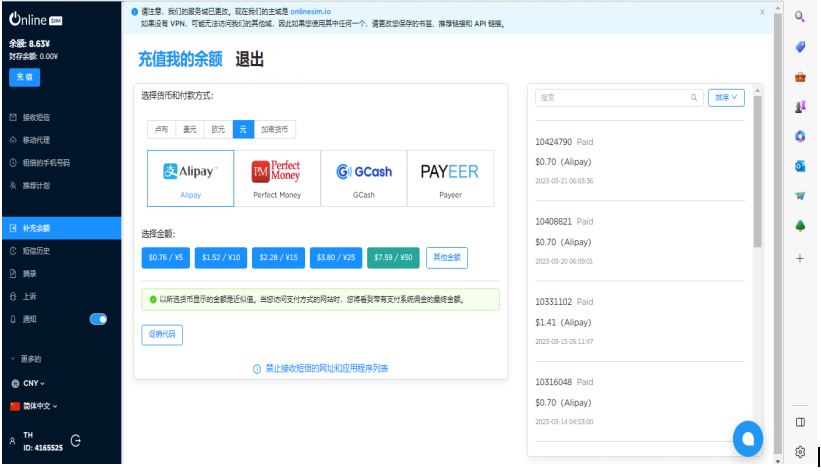Click the 其他金额 button
821x471 pixels.
pyautogui.click(x=447, y=257)
